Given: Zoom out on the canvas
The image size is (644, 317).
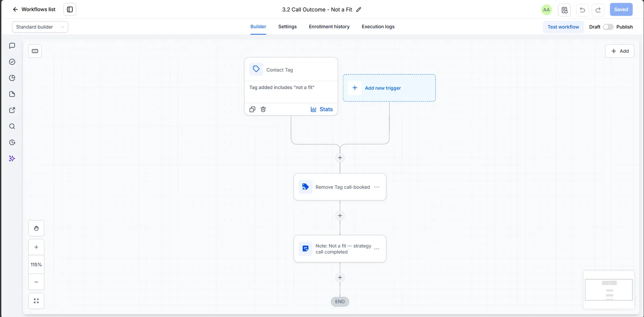Looking at the screenshot, I should (36, 282).
